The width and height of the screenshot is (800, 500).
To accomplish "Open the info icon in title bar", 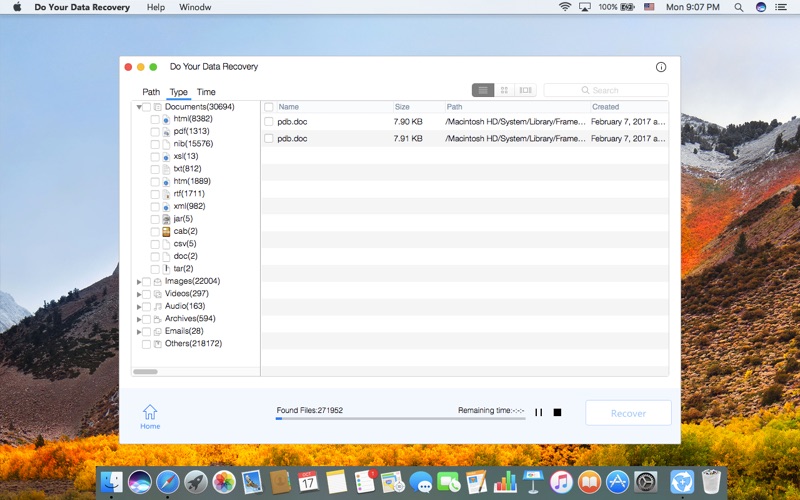I will coord(661,67).
